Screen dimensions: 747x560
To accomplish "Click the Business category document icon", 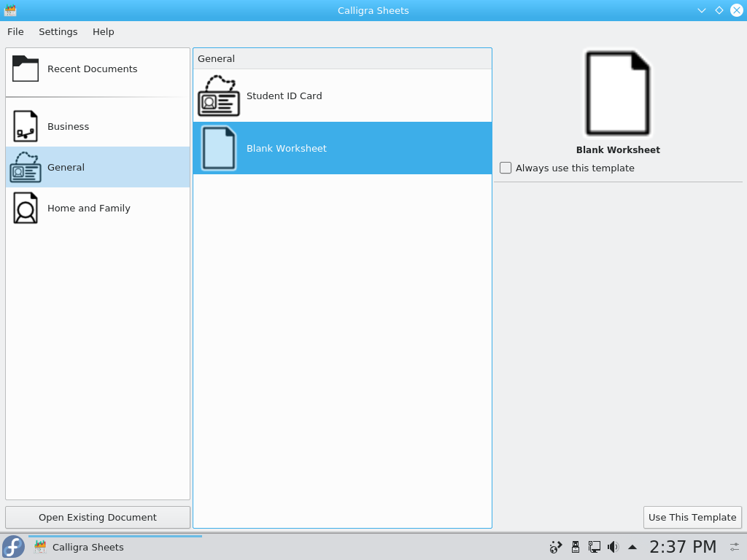I will [x=26, y=126].
